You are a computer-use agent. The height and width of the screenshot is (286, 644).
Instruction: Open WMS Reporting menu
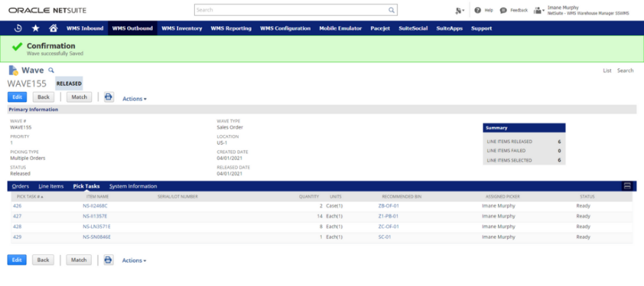pyautogui.click(x=231, y=28)
